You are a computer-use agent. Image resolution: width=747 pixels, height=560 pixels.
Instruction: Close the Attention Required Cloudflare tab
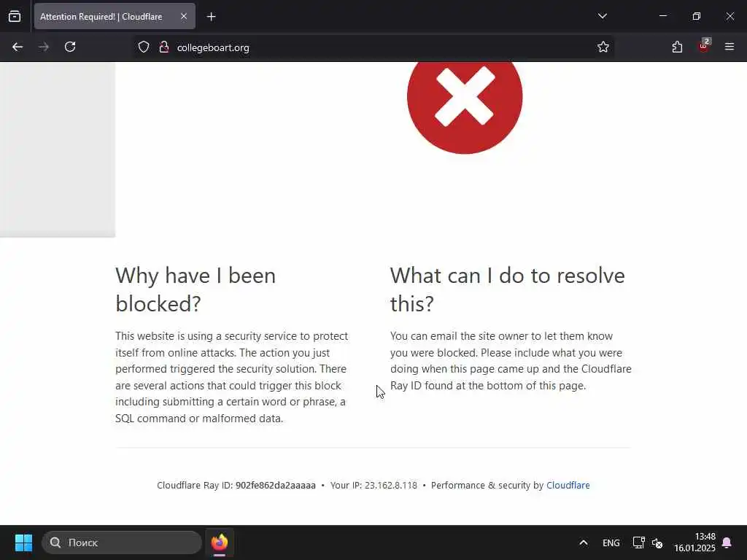coord(183,16)
